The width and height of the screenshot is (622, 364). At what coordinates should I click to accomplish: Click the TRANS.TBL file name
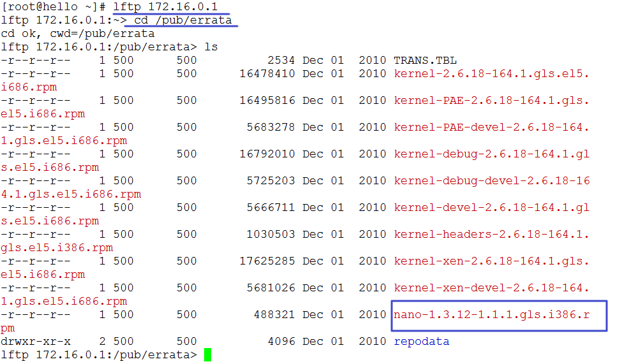pos(425,61)
